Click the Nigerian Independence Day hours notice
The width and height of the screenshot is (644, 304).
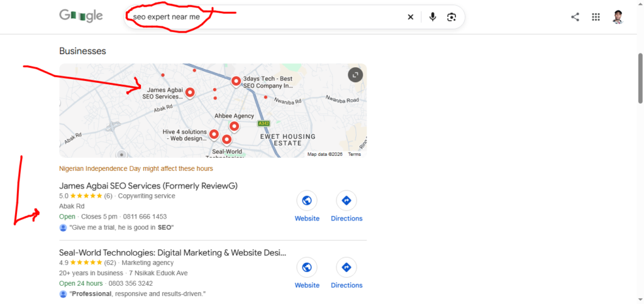(136, 168)
